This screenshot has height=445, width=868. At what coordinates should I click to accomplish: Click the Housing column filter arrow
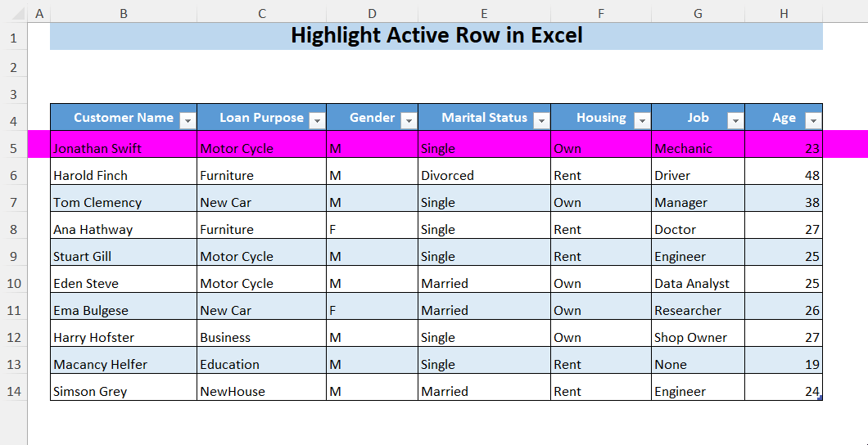(642, 120)
